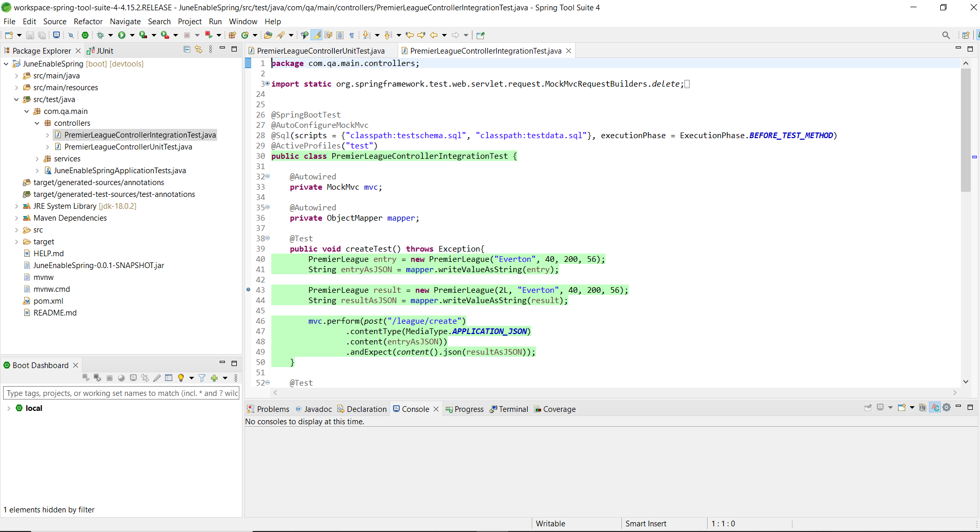The height and width of the screenshot is (532, 980).
Task: Open the Terminal view tab
Action: point(513,409)
